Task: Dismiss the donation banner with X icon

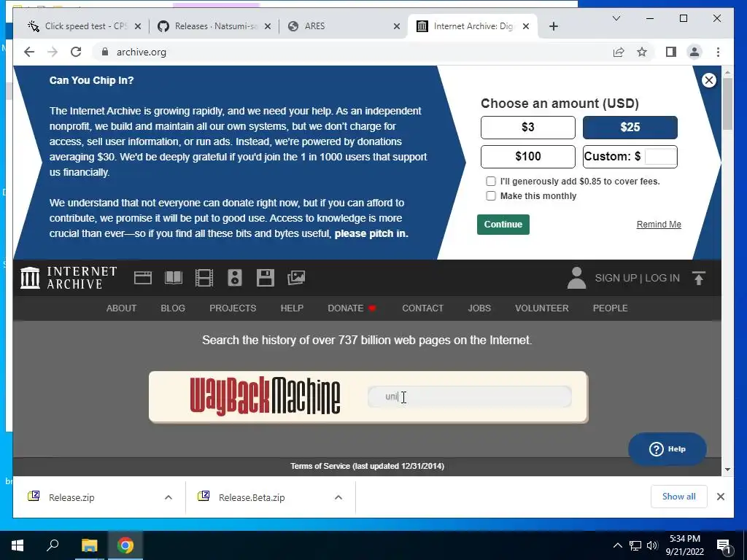Action: (x=709, y=80)
